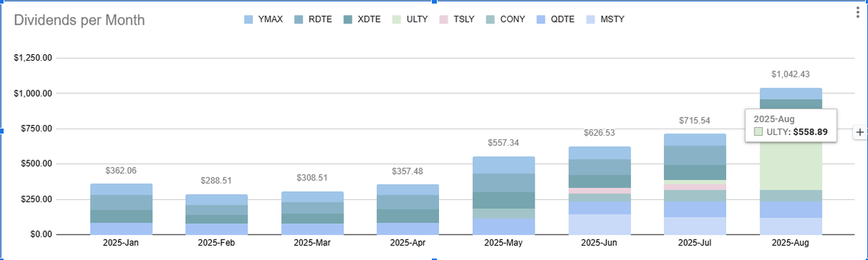Click the $557.34 total above May bar
Screen dimensions: 868x260
[503, 143]
